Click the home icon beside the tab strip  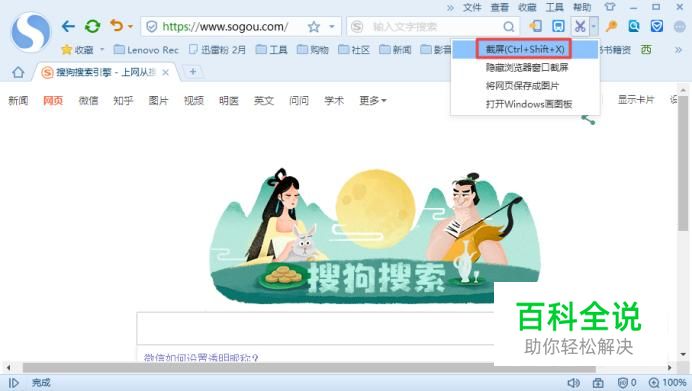tap(18, 71)
